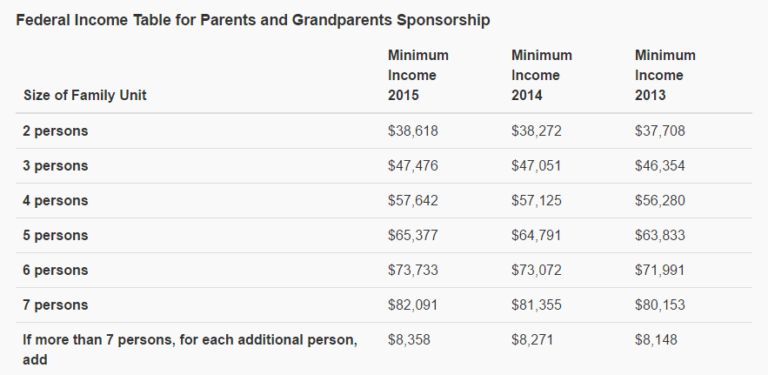The width and height of the screenshot is (768, 375).
Task: Click the table title about Parents and Grandparents Sponsorship
Action: [x=253, y=21]
